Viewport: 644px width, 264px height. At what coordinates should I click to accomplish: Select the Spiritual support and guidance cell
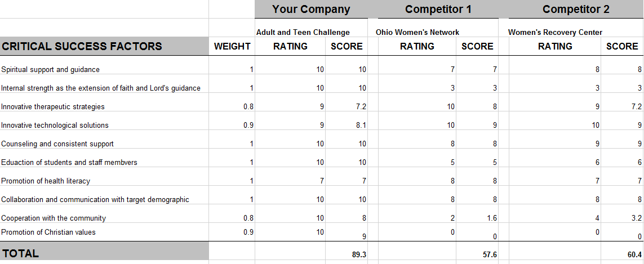tap(50, 69)
